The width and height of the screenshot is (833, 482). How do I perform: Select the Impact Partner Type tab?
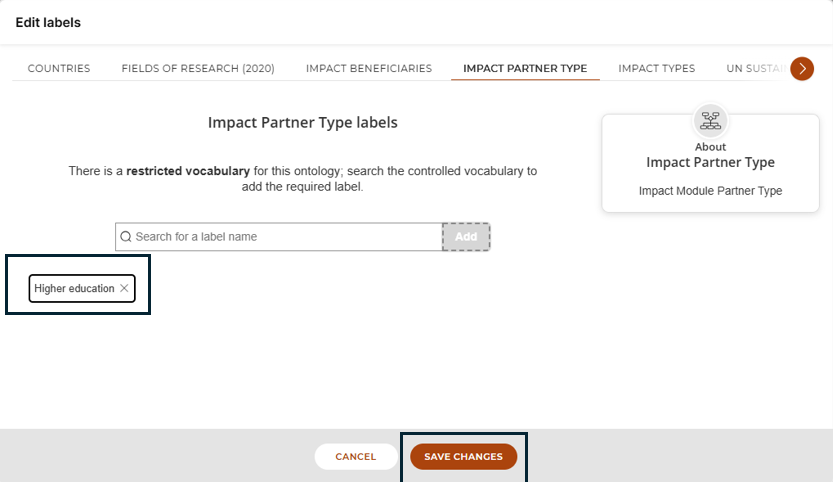[525, 69]
